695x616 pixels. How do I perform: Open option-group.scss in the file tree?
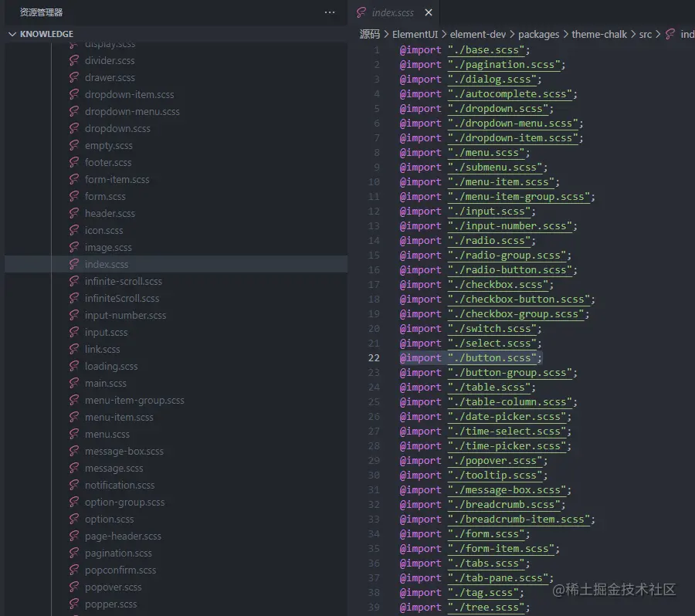(124, 502)
